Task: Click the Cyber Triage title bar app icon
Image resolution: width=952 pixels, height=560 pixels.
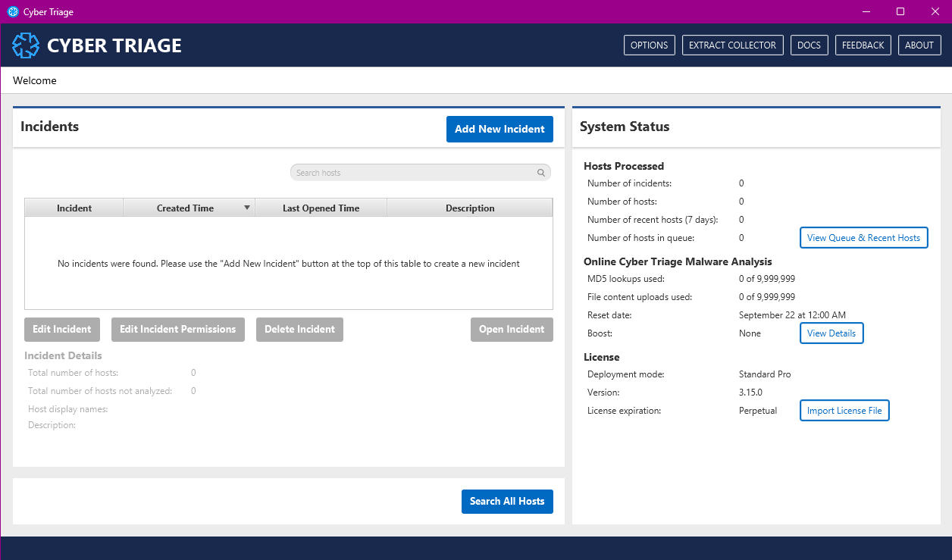Action: [x=12, y=12]
